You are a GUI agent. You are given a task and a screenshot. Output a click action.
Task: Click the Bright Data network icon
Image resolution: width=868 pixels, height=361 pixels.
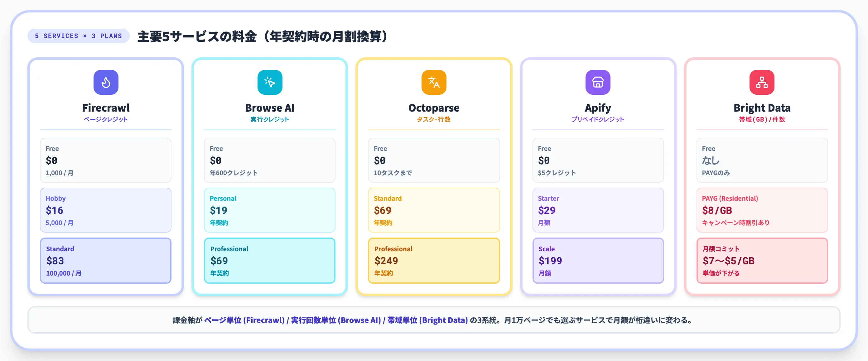click(762, 82)
